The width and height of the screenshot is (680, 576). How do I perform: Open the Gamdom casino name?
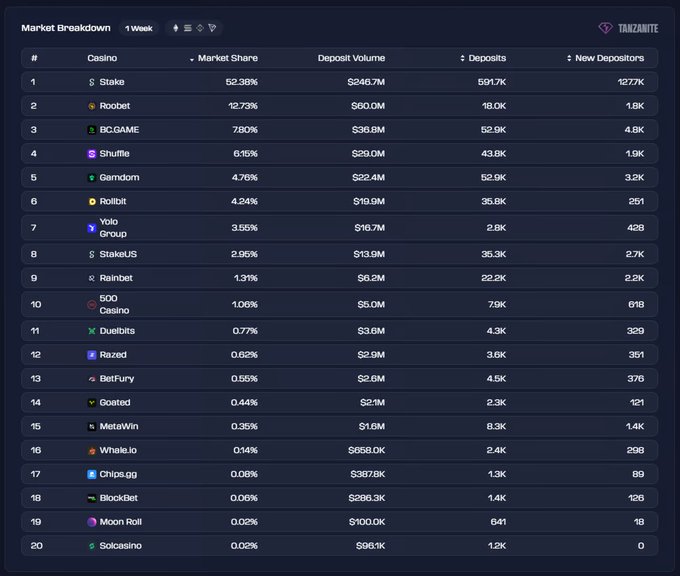point(119,177)
